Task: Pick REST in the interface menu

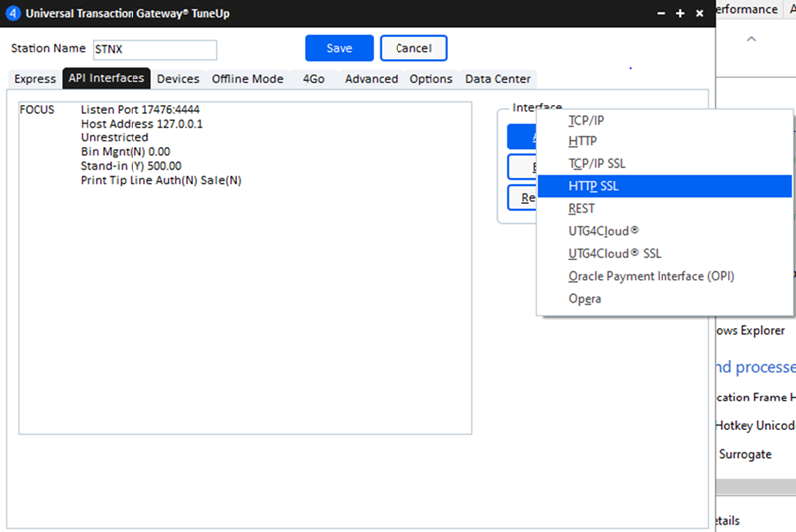Action: 664,208
